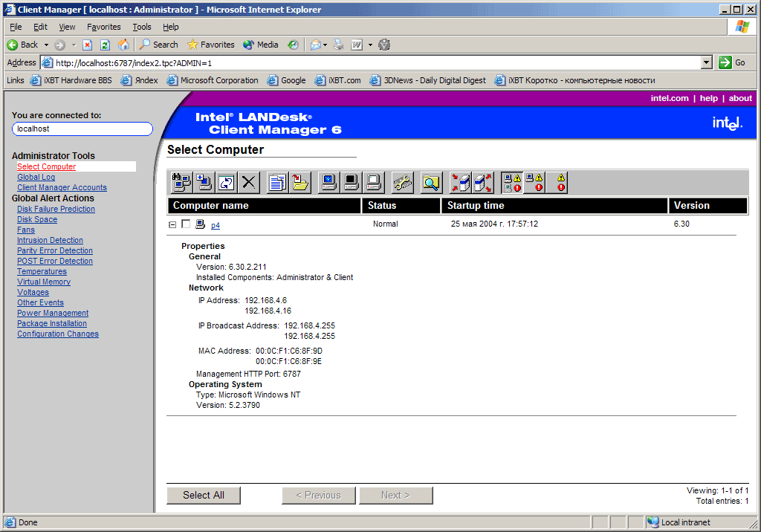Click the IE Mail icon
This screenshot has height=532, width=761.
tap(315, 45)
